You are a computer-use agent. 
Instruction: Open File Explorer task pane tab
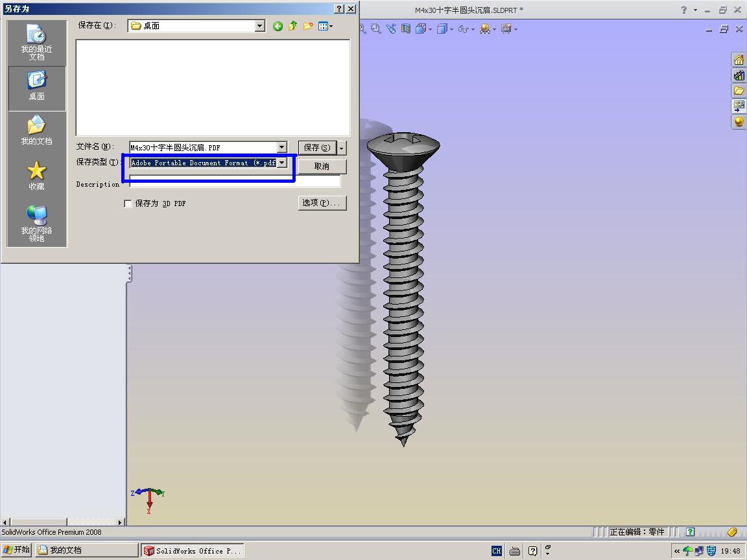pos(739,91)
